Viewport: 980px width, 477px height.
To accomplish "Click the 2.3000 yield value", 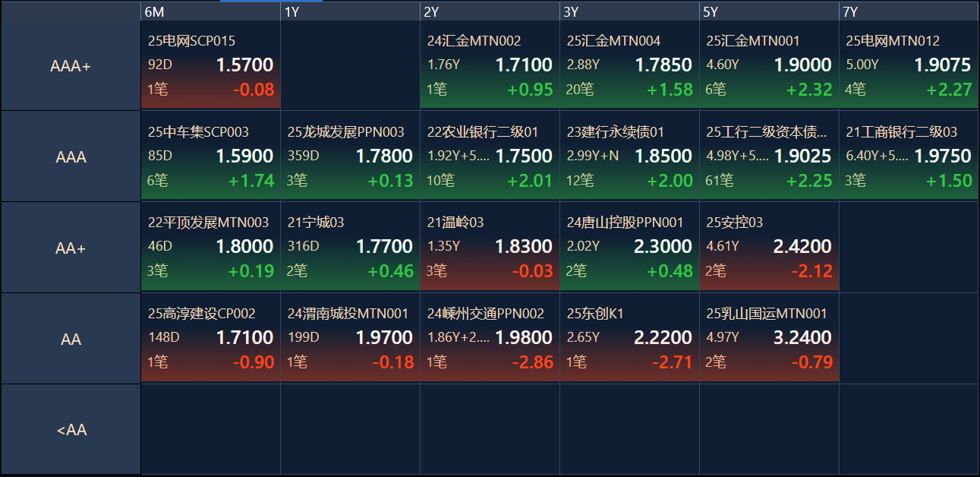I will 663,246.
